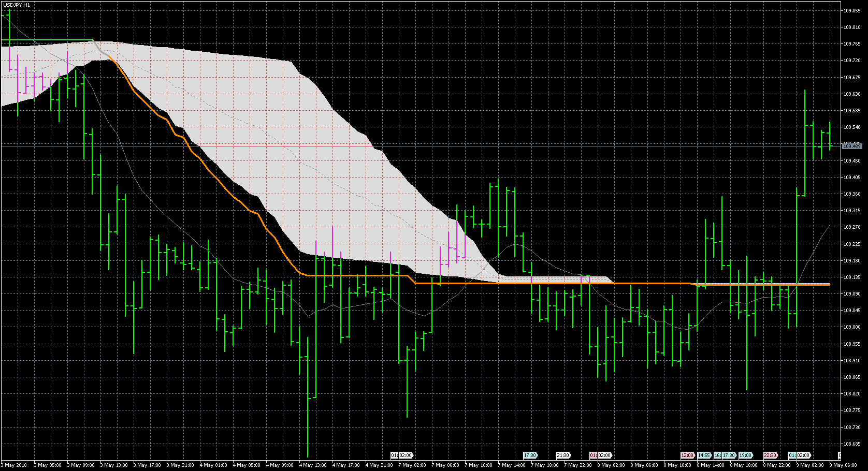The height and width of the screenshot is (471, 868).
Task: Click the 109.765 price axis label
Action: 852,44
